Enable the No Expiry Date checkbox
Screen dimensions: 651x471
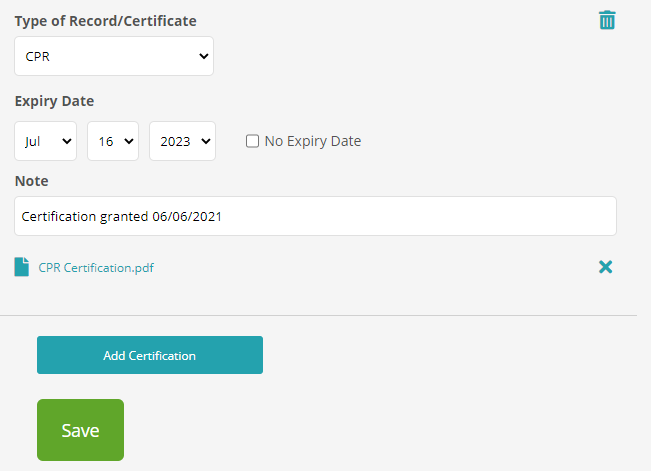[x=253, y=141]
